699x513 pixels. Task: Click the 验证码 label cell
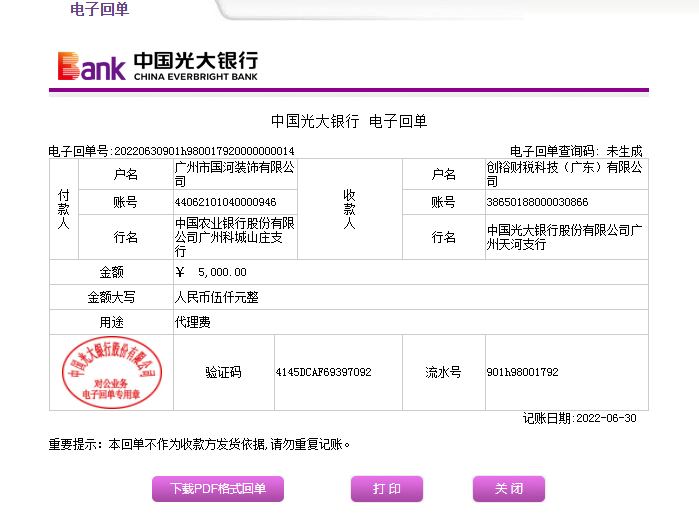point(223,372)
